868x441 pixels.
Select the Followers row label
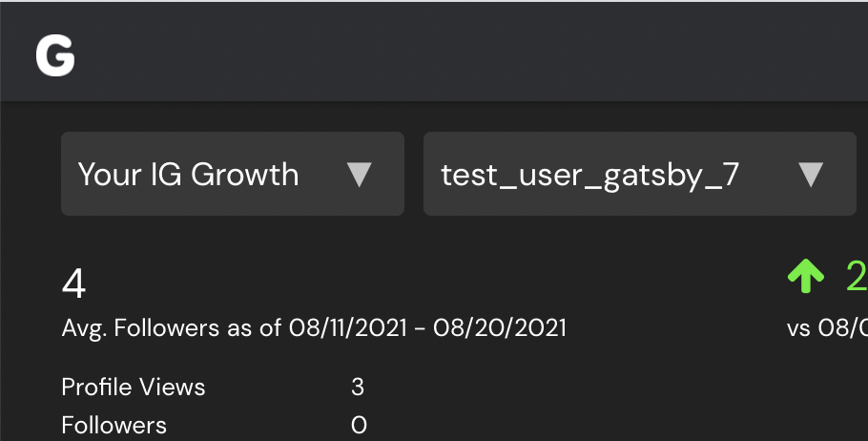point(114,426)
